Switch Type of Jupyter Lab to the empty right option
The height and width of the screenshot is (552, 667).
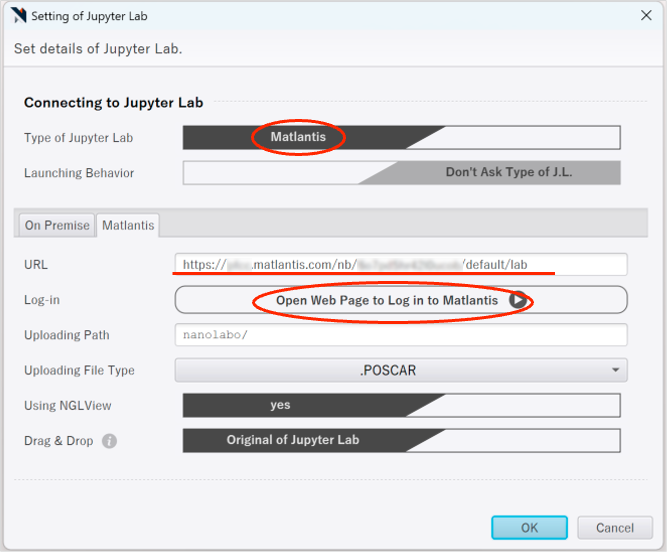click(535, 137)
